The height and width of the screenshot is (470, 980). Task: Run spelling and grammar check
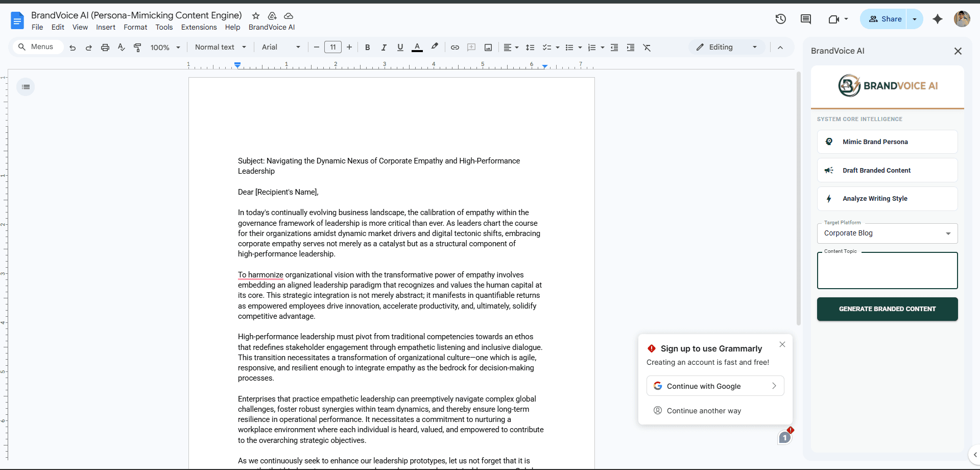point(121,48)
